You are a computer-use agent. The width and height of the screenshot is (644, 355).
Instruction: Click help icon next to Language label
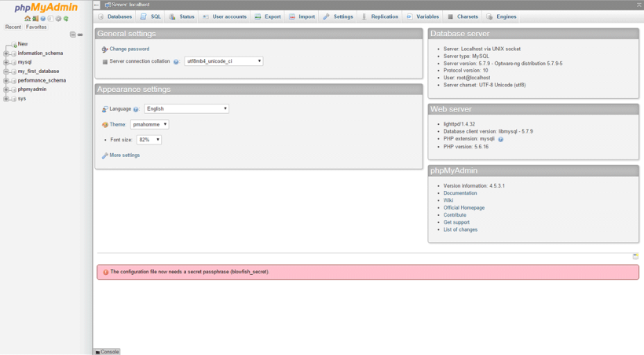point(136,109)
